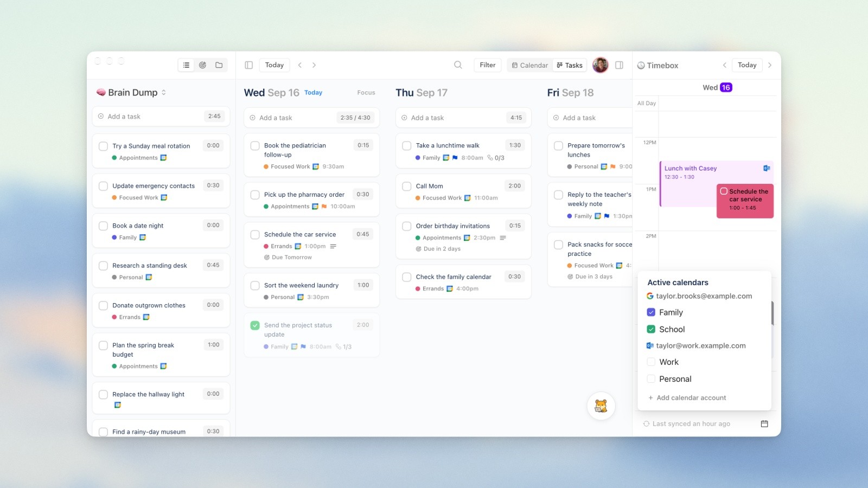Open user profile avatar

601,65
